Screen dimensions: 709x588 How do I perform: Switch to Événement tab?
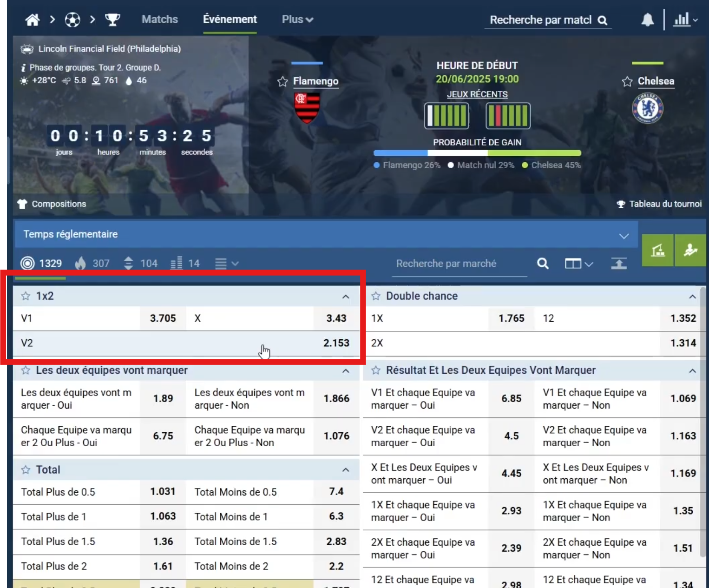click(230, 20)
